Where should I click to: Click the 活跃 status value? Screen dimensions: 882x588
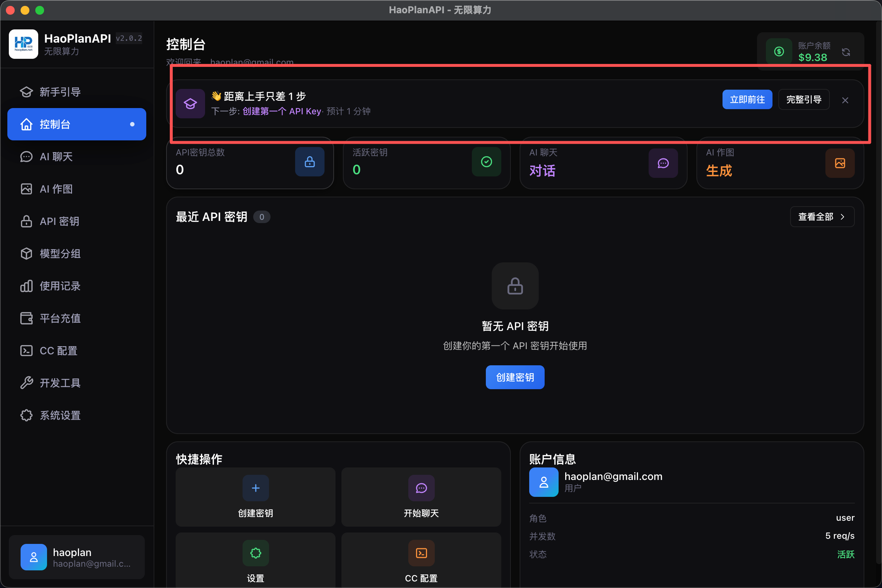pos(846,554)
